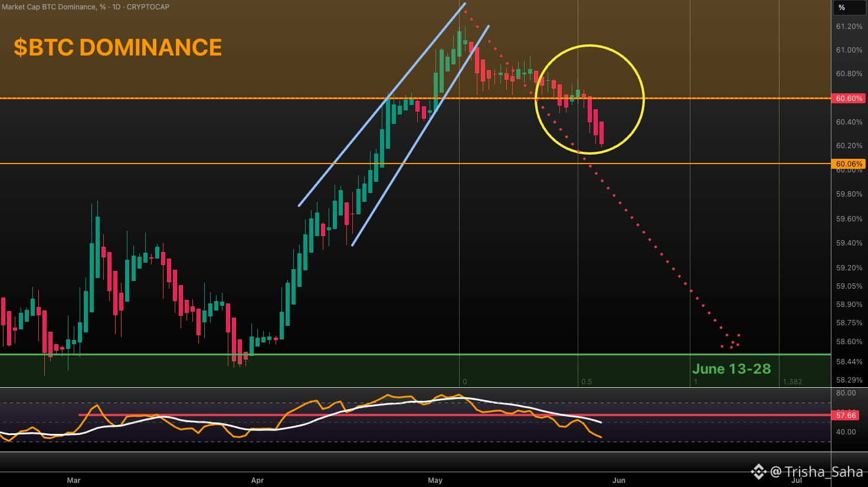Click the 0.5 time zone level label
The image size is (868, 487).
[586, 382]
